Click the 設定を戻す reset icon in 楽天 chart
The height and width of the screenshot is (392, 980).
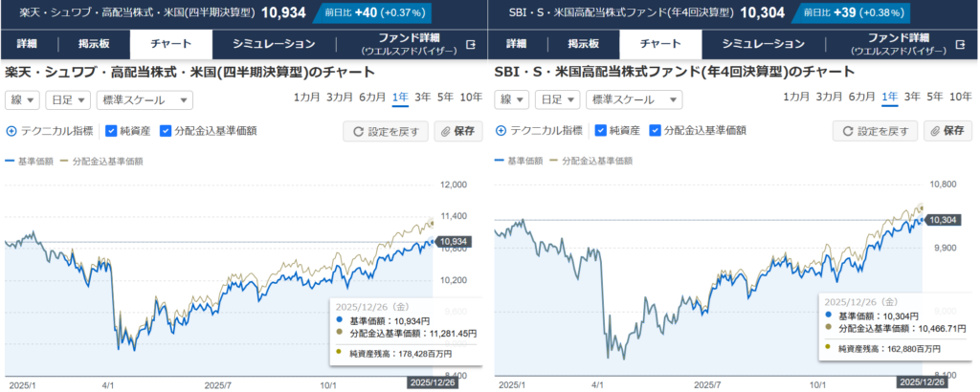[358, 132]
